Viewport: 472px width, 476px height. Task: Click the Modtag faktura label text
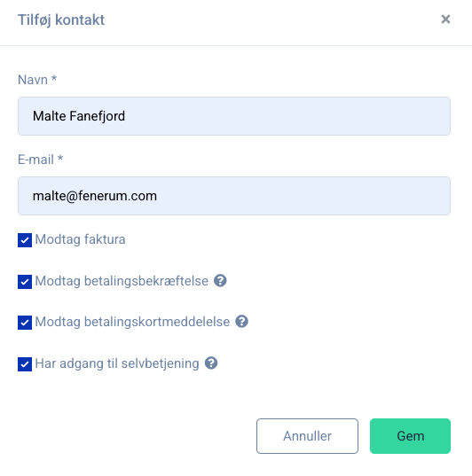80,239
